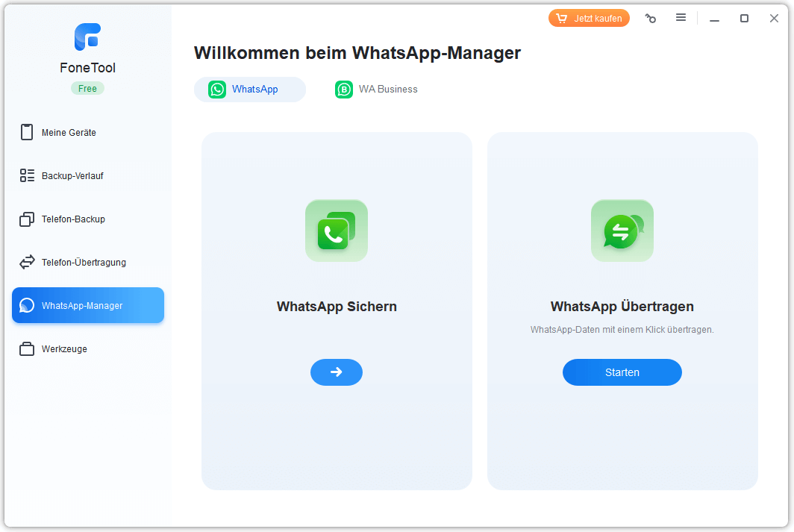
Task: Click the key icon for registration
Action: (x=651, y=19)
